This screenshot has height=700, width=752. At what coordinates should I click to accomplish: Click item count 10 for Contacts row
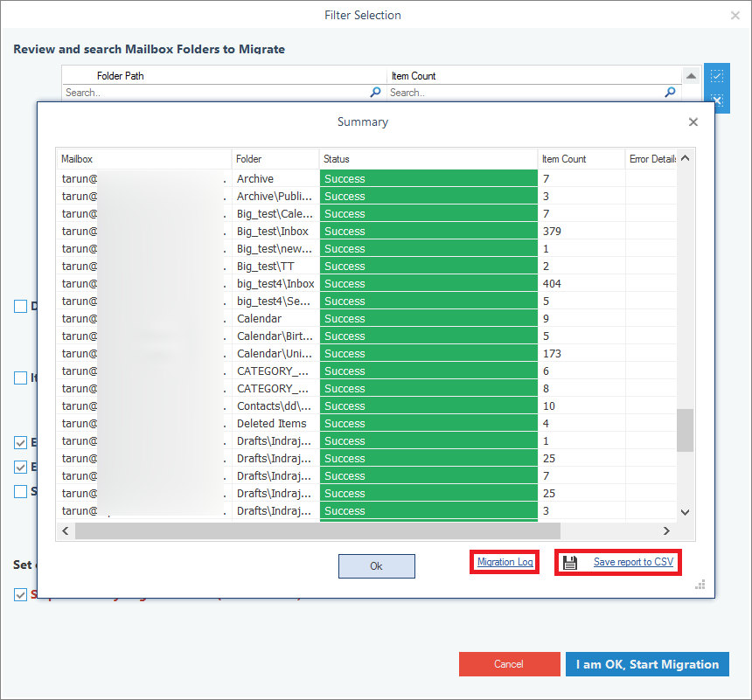[x=548, y=406]
